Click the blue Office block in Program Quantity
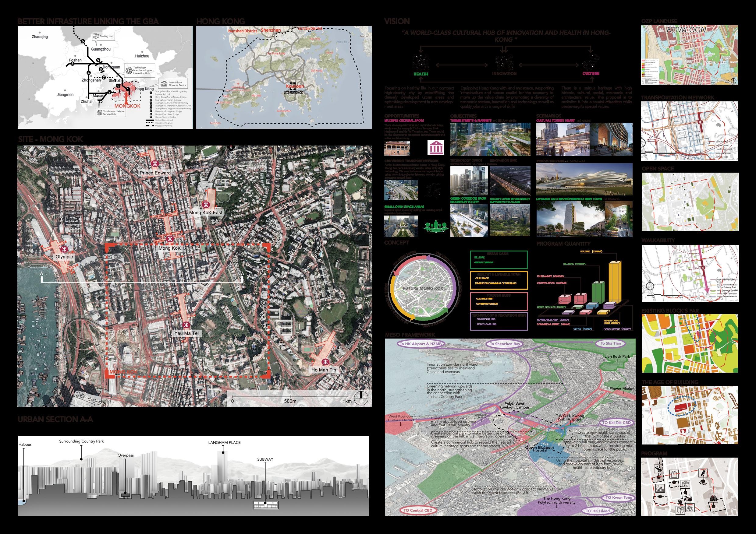 (592, 306)
